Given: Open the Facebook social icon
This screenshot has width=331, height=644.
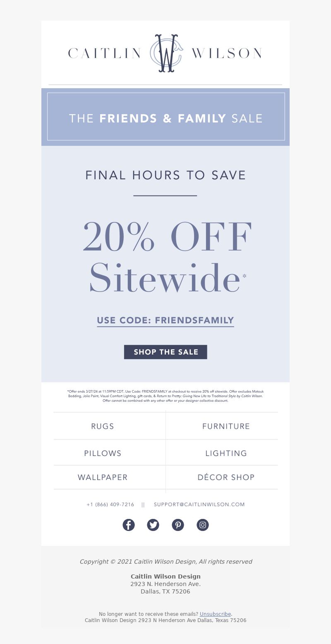Looking at the screenshot, I should click(x=129, y=525).
